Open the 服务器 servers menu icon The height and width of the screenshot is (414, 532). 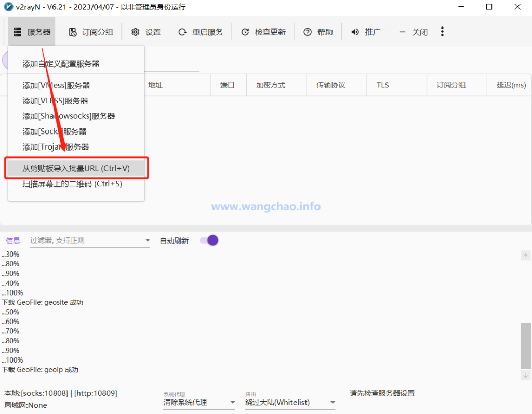tap(18, 32)
